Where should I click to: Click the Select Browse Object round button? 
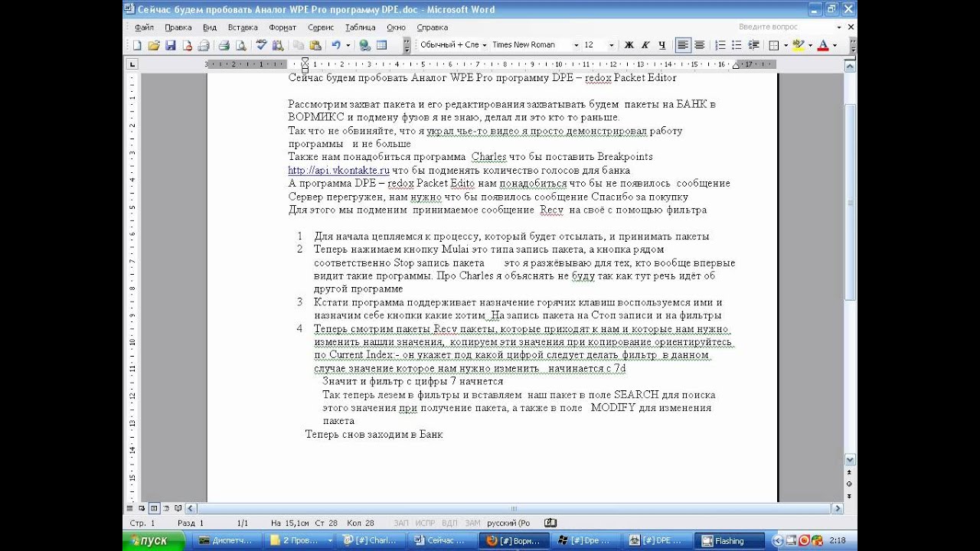pyautogui.click(x=850, y=484)
